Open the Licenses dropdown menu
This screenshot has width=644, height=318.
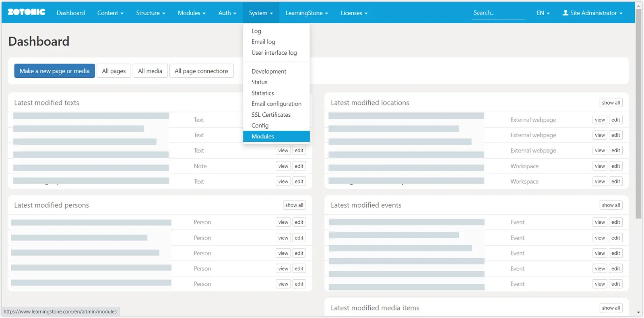[354, 13]
